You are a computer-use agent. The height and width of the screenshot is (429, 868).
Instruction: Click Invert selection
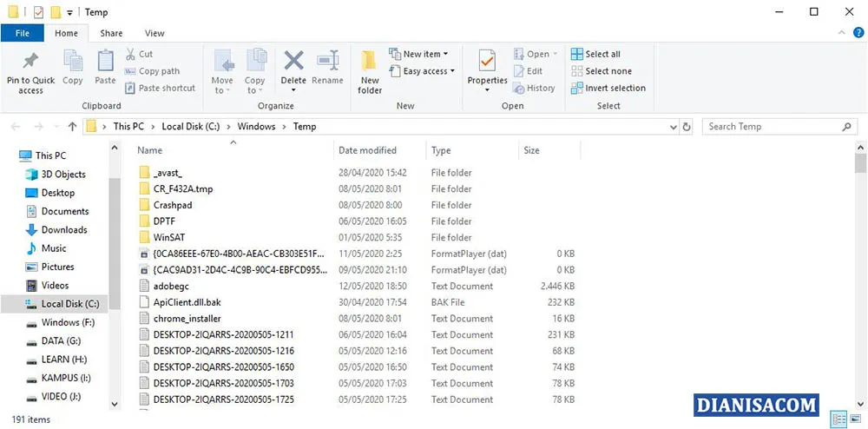coord(608,88)
